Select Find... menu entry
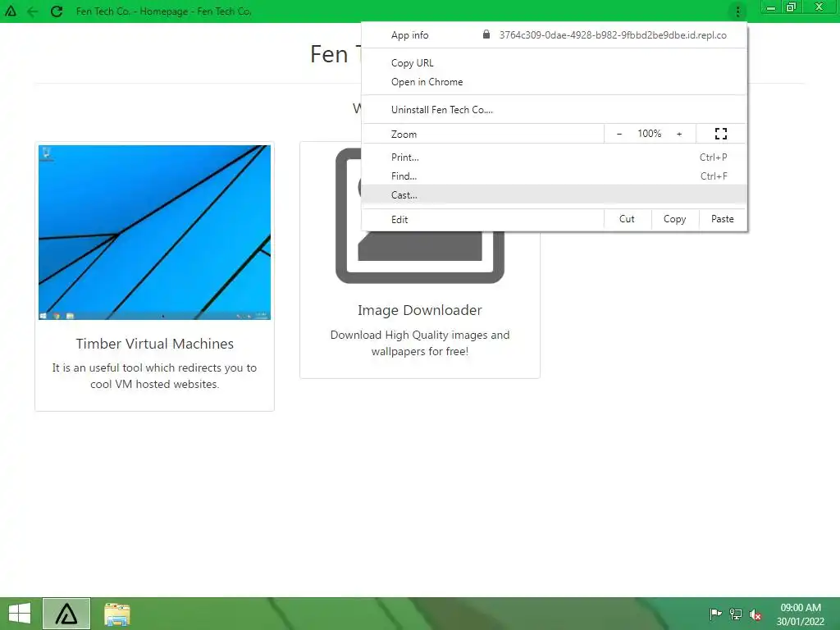 [x=554, y=176]
